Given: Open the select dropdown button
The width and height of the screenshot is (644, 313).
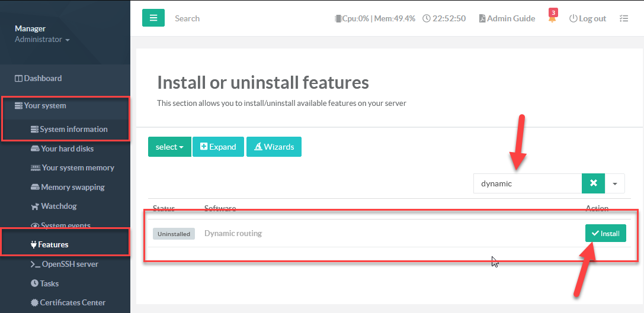Looking at the screenshot, I should click(169, 147).
